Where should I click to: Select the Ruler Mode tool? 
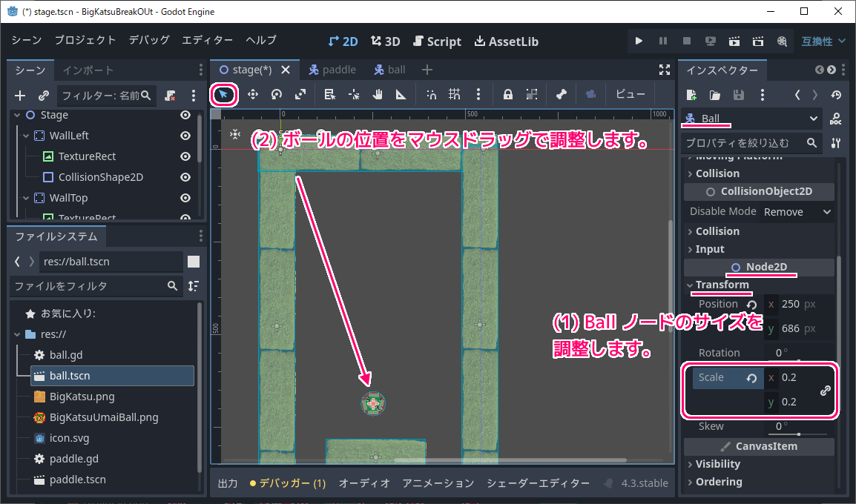(401, 94)
